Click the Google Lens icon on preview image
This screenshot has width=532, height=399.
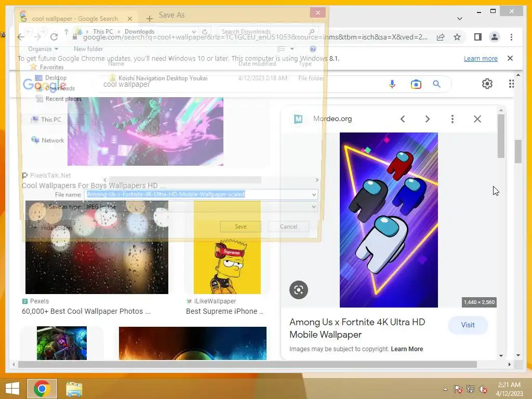299,290
